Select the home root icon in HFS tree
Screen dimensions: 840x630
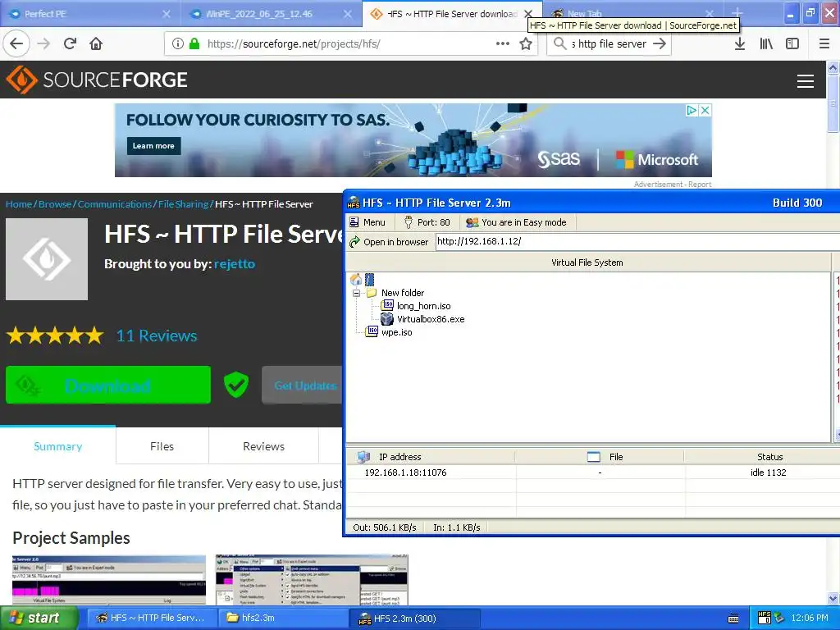(x=356, y=279)
